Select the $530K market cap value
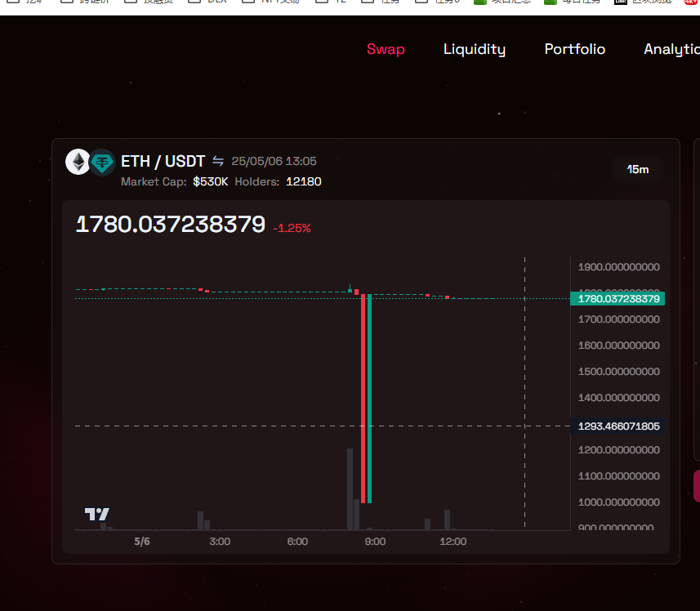 click(210, 181)
